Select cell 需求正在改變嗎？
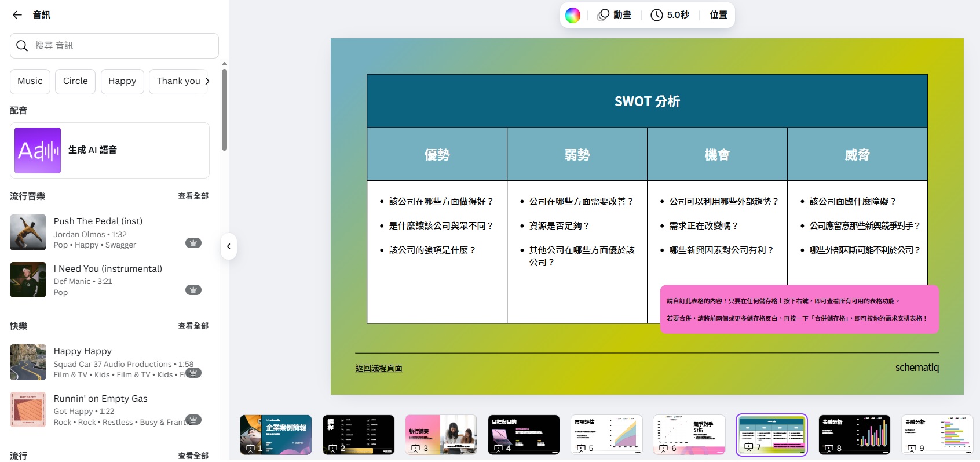The image size is (980, 462). click(x=704, y=226)
